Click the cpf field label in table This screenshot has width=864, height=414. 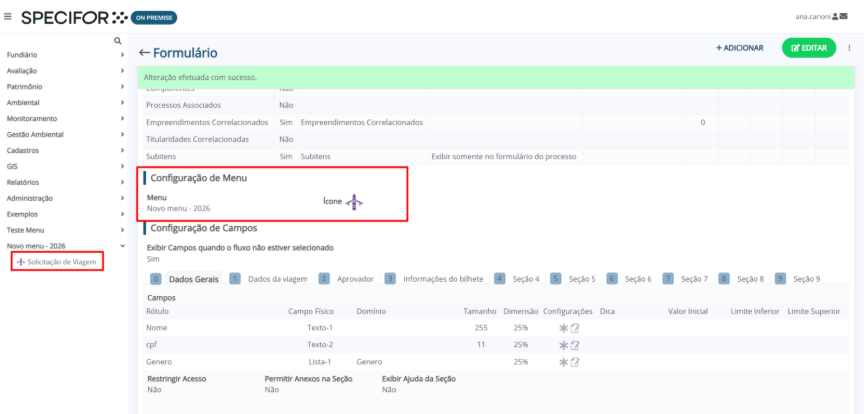(152, 345)
